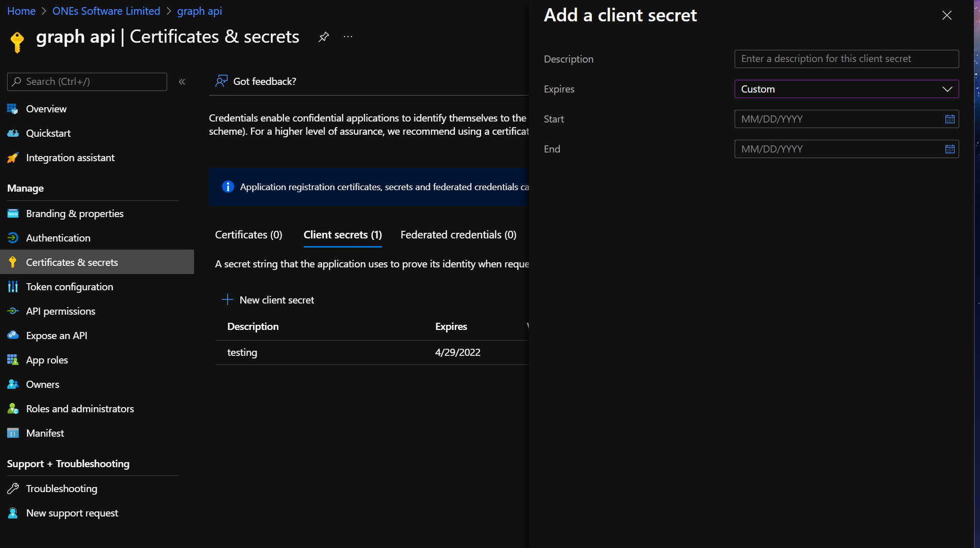Switch to the Federated credentials (0) tab
Screen dimensions: 980x548
pyautogui.click(x=458, y=235)
